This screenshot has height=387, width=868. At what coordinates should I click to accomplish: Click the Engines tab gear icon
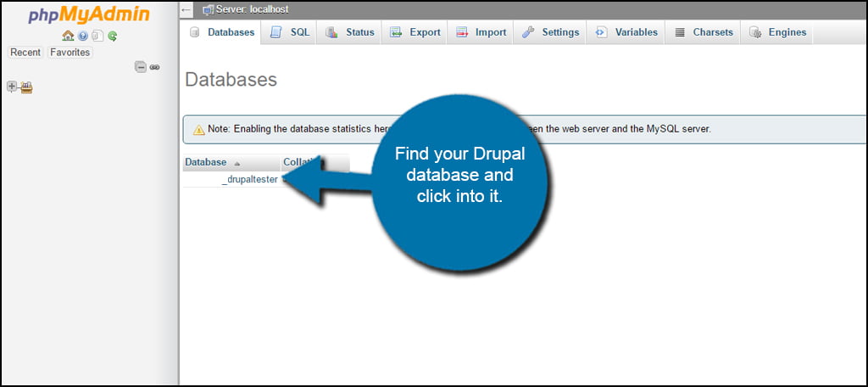[x=755, y=32]
